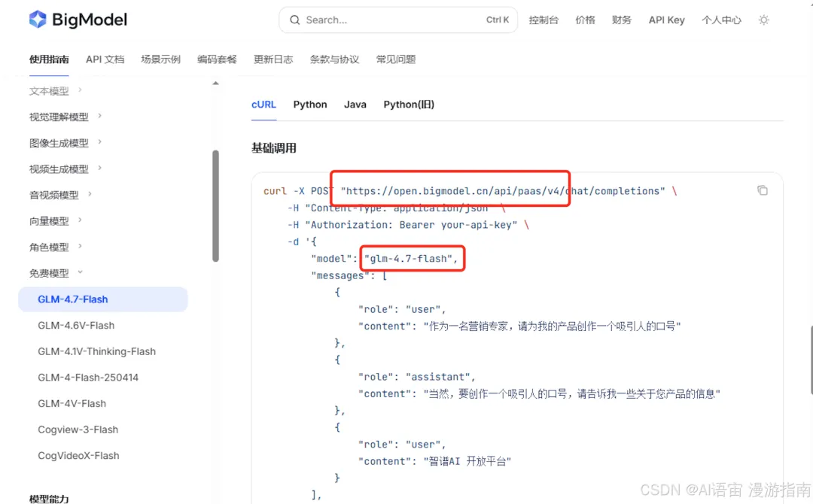Open the 控制台 link
Image resolution: width=813 pixels, height=504 pixels.
544,20
